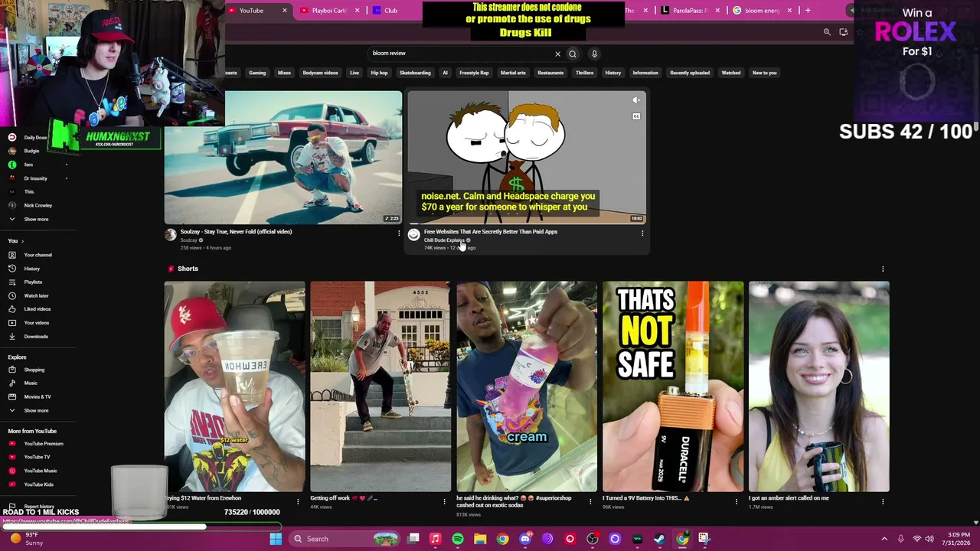Viewport: 980px width, 551px height.
Task: Open History from the You section
Action: 31,269
